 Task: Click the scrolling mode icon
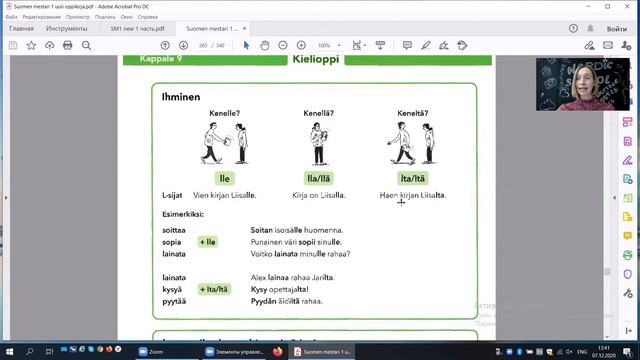(380, 45)
